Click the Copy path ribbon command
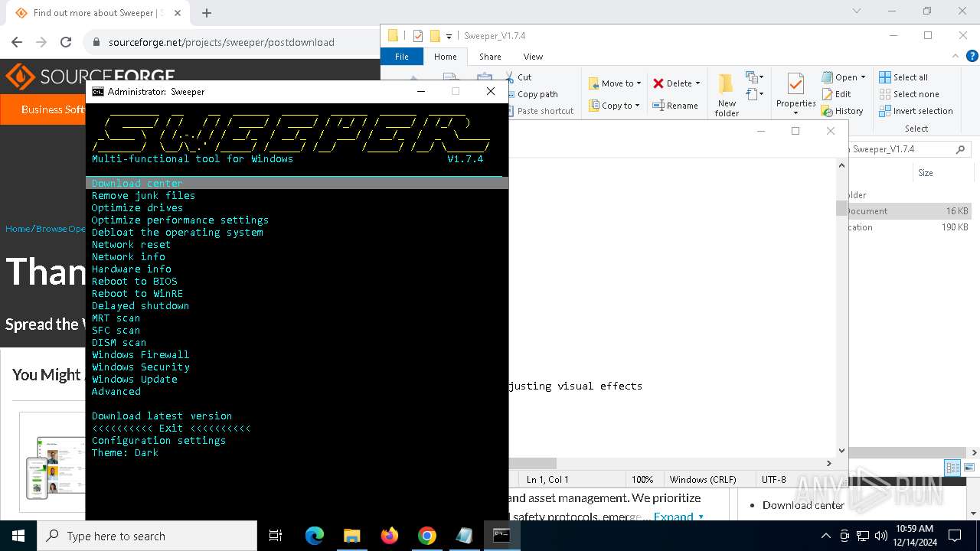Image resolution: width=980 pixels, height=551 pixels. (537, 94)
